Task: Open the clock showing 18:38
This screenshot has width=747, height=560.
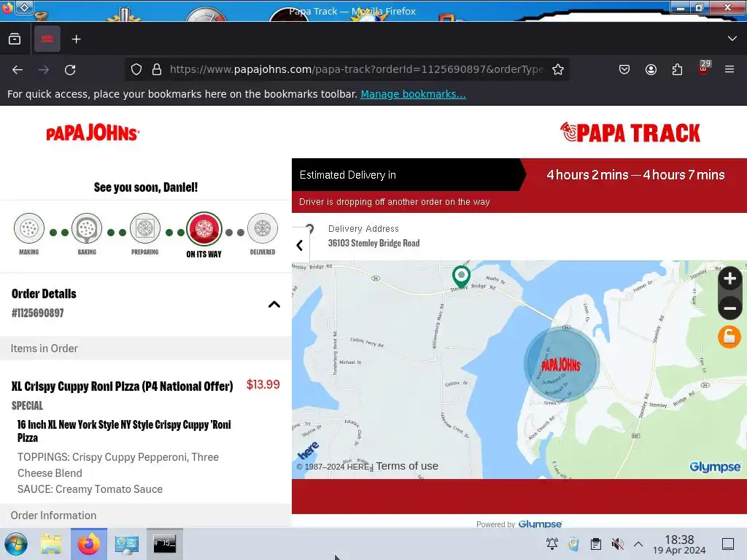Action: point(679,544)
